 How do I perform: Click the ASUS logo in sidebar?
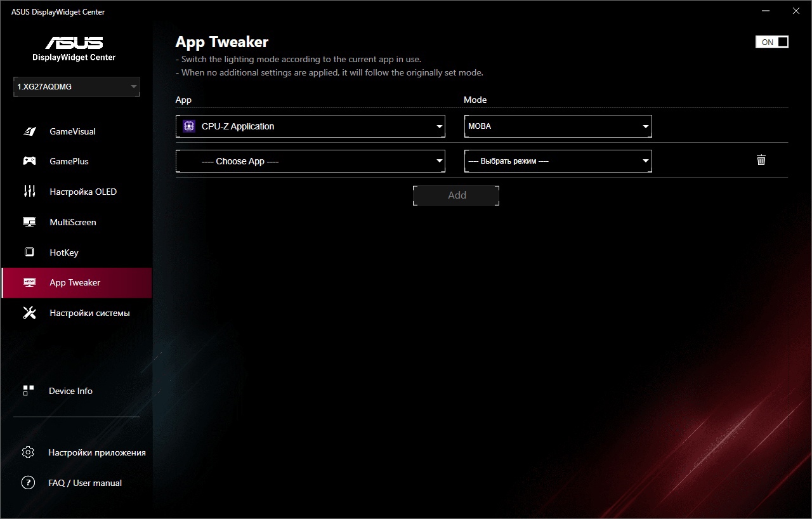(x=74, y=43)
